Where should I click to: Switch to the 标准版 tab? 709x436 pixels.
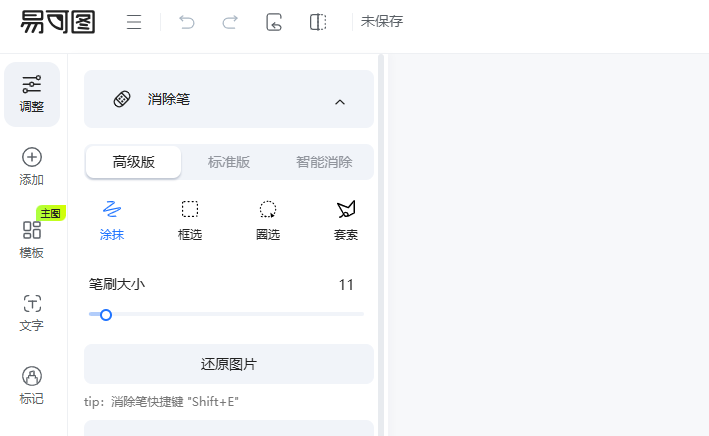229,162
